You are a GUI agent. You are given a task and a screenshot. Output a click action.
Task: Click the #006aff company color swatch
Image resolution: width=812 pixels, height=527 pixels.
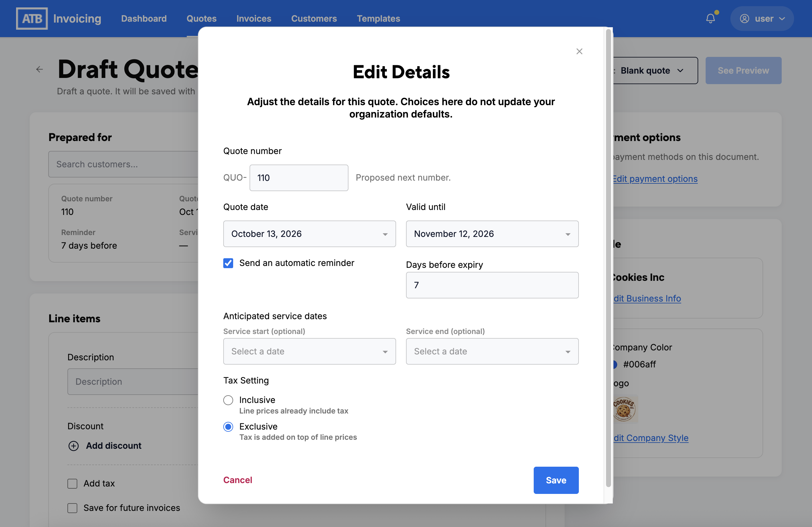(615, 365)
